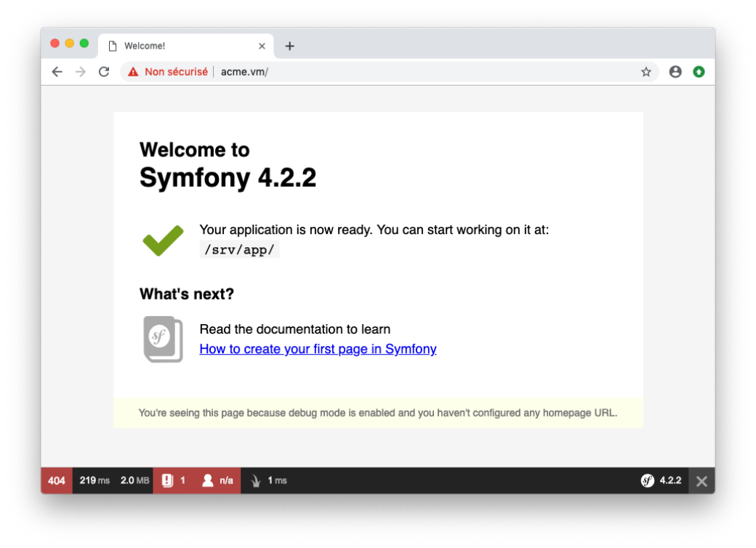Click the 404 status code in the debug toolbar
The width and height of the screenshot is (756, 548).
(x=57, y=480)
